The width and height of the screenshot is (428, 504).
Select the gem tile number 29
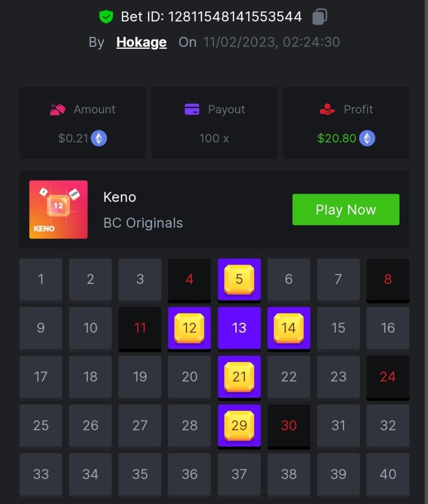point(239,426)
